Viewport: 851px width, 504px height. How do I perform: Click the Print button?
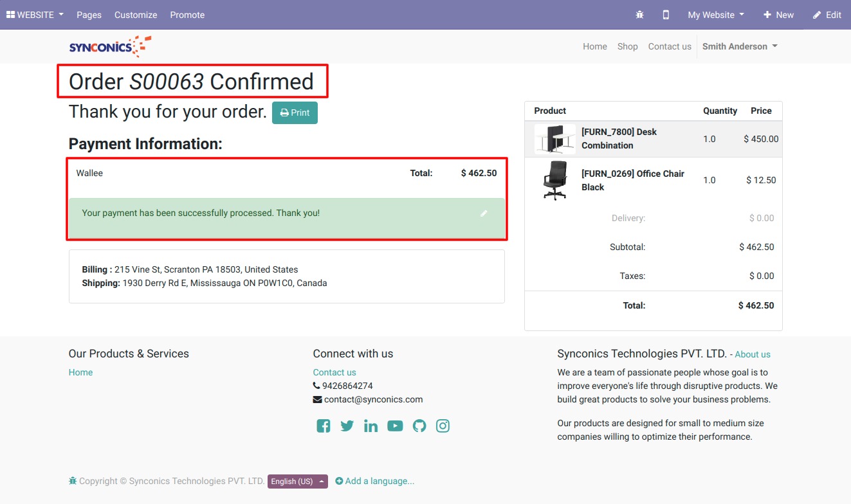(x=295, y=113)
